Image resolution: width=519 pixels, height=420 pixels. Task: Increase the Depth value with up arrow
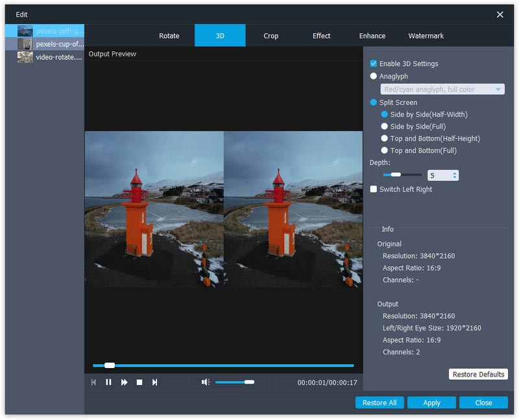coord(454,173)
